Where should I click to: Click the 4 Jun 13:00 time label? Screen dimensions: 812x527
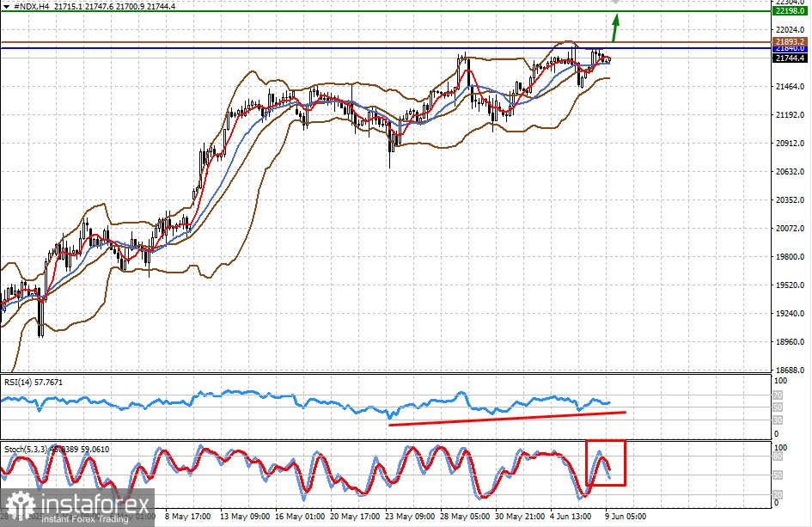pyautogui.click(x=571, y=517)
